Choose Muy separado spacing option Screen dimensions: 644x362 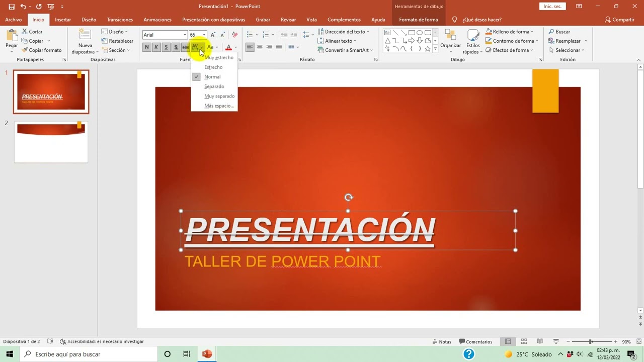214,96
